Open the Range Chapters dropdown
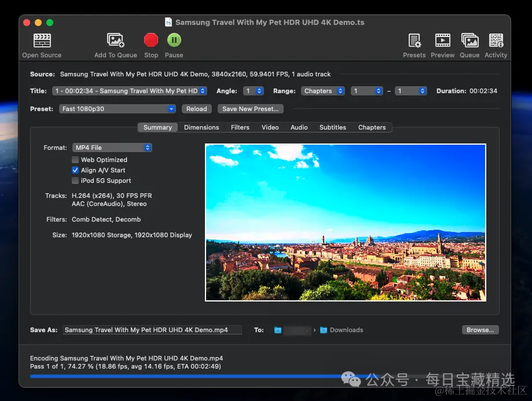Screen dimensions: 532x401 point(322,91)
